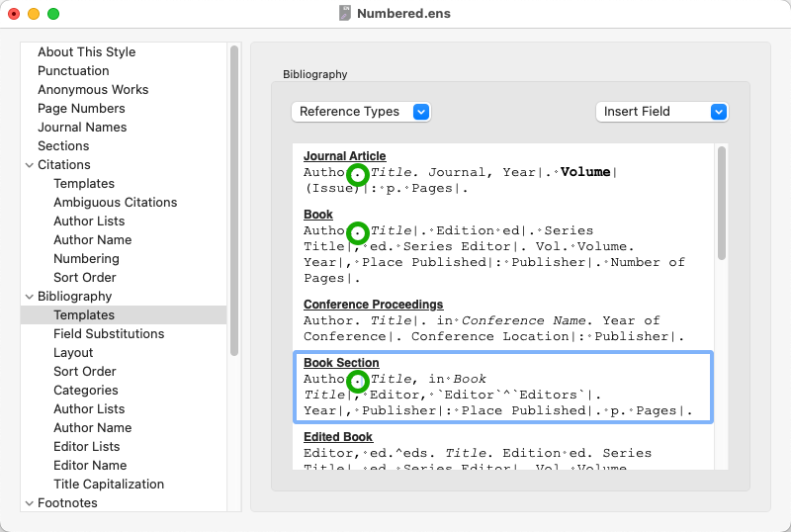Image resolution: width=791 pixels, height=532 pixels.
Task: Open Field Substitutions under Bibliography
Action: [109, 334]
